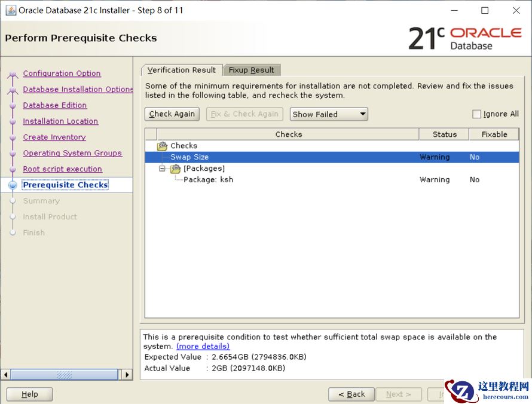Screen dimensions: 532x404
Task: Click the Prerequisite Checks step bullet icon
Action: (x=13, y=185)
